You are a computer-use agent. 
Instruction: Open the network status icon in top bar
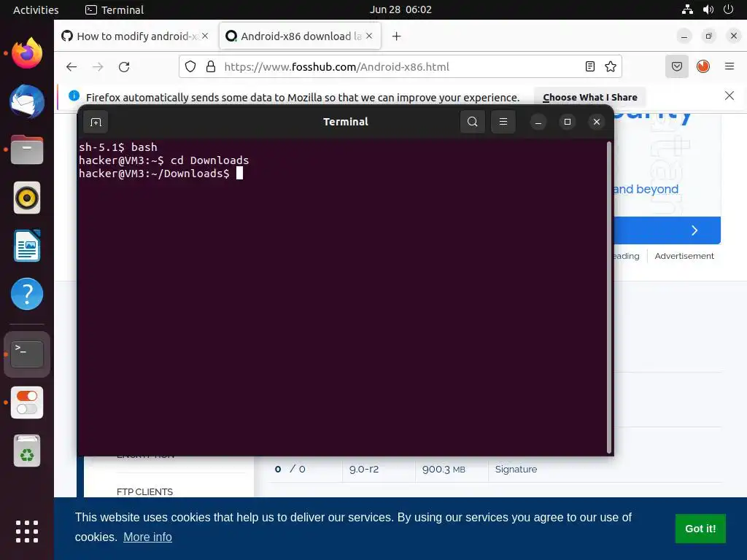[687, 9]
